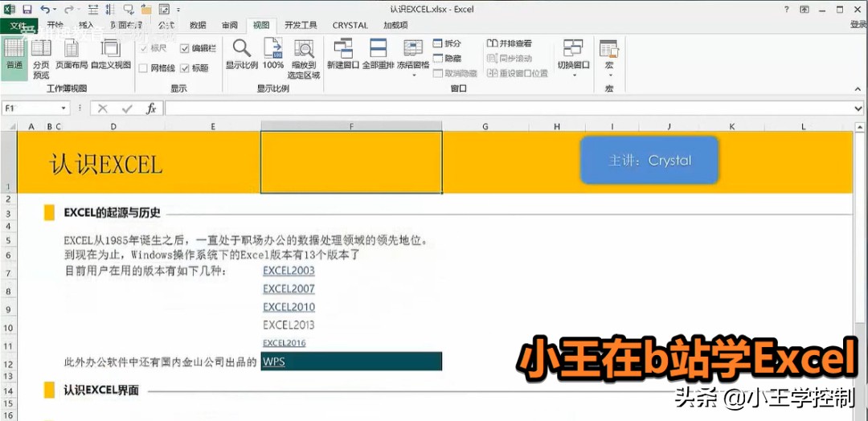Click 并排查看 view side by side
This screenshot has width=868, height=421.
click(x=510, y=43)
